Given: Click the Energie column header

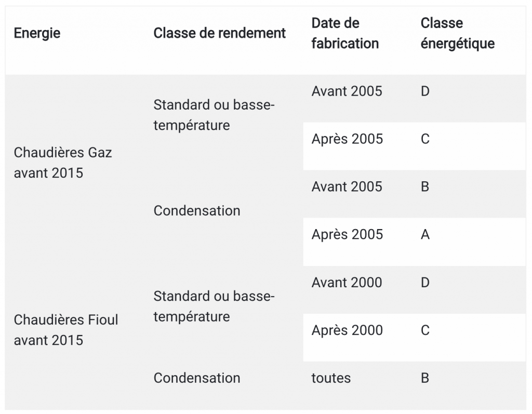Looking at the screenshot, I should point(37,33).
